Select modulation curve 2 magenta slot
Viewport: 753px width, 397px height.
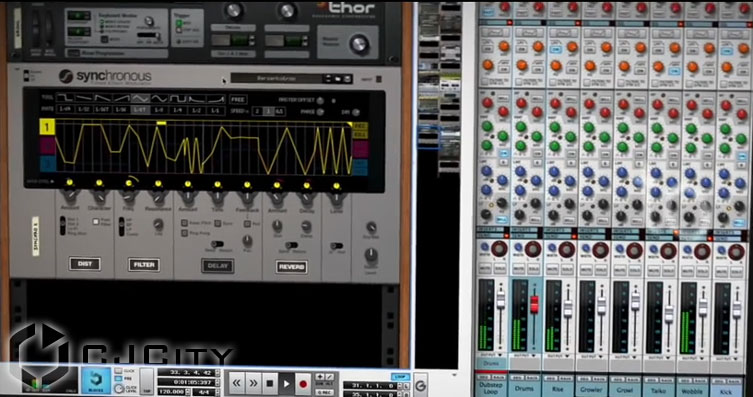[47, 145]
